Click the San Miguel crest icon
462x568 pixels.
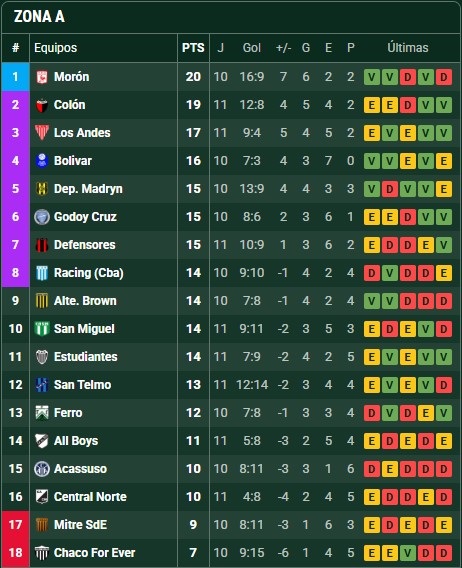point(42,329)
